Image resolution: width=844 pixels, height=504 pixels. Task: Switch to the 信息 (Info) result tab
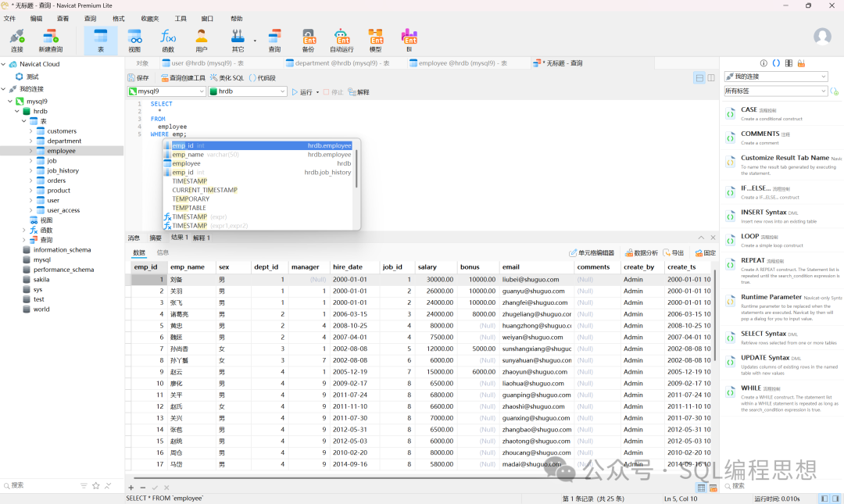163,252
